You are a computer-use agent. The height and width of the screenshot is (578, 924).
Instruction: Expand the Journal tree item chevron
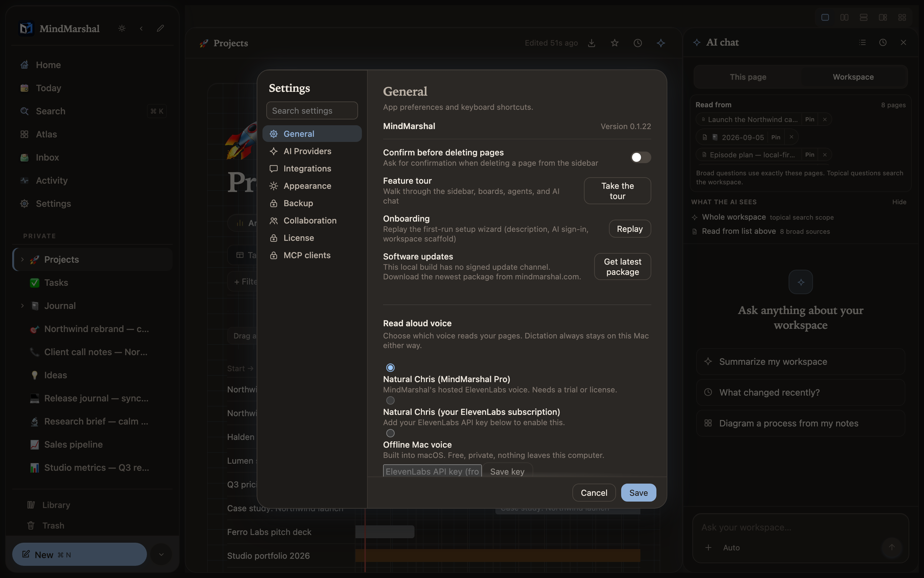22,306
